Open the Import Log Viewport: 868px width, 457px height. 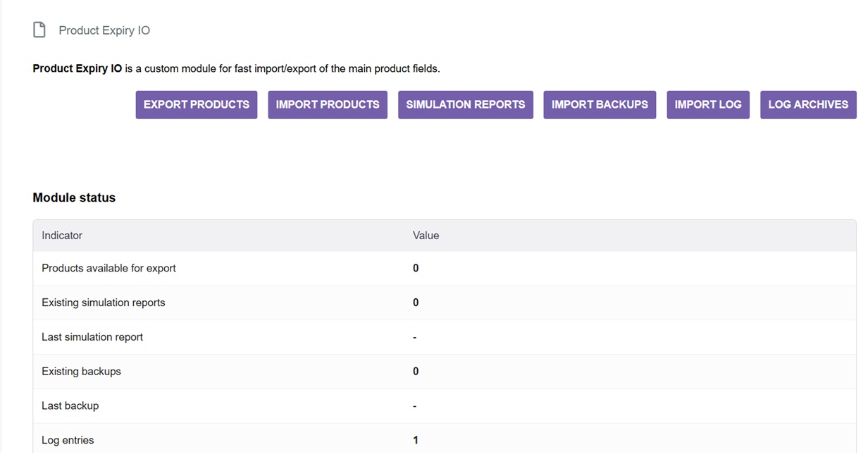[x=708, y=104]
